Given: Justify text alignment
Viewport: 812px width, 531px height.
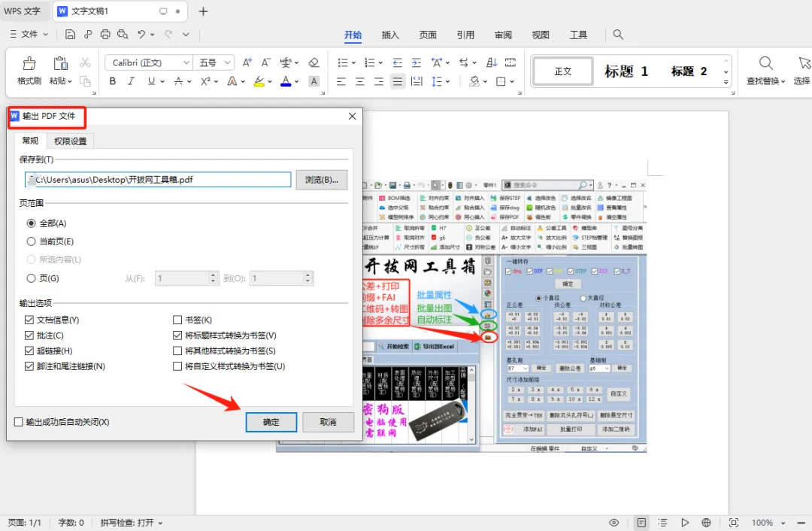Looking at the screenshot, I should [x=397, y=81].
